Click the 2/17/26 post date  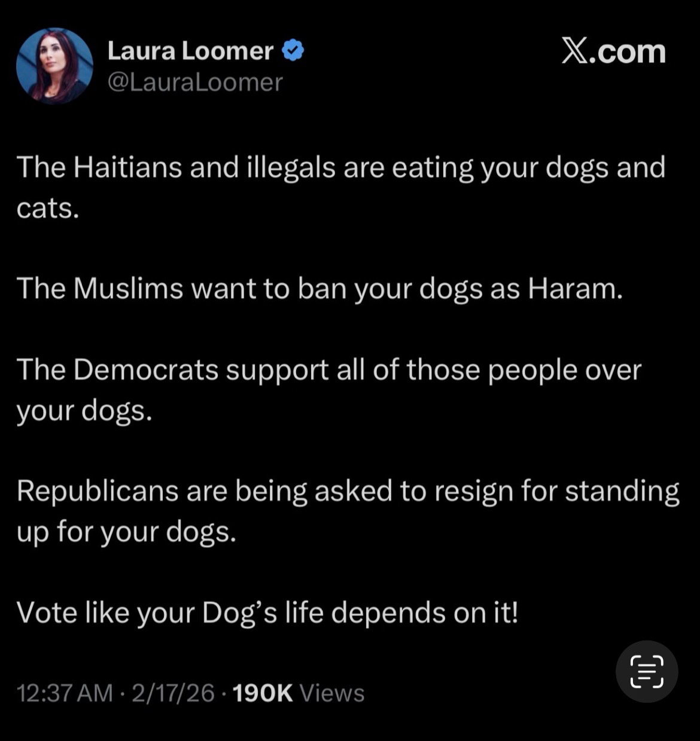(173, 693)
